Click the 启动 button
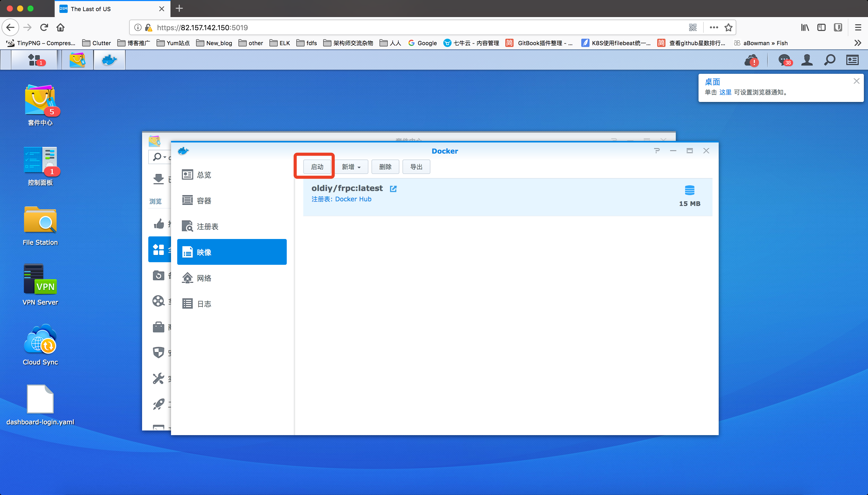This screenshot has width=868, height=495. tap(317, 167)
